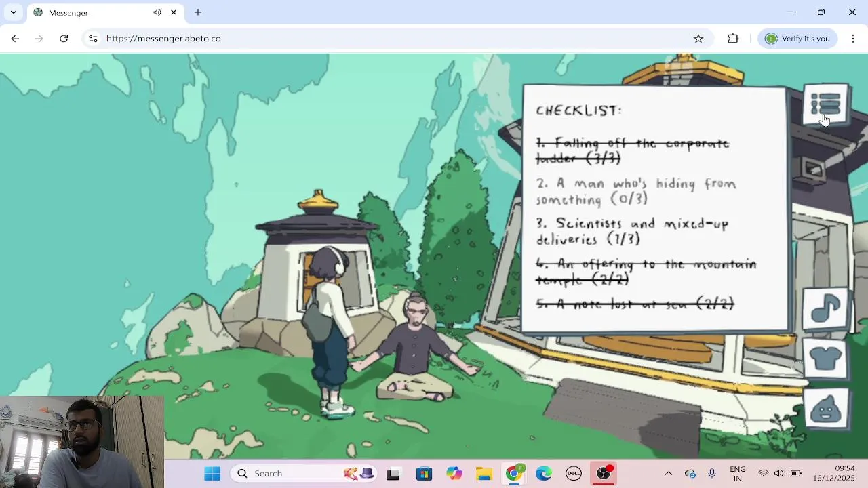The image size is (868, 488).
Task: Open the extensions puzzle icon
Action: point(733,39)
